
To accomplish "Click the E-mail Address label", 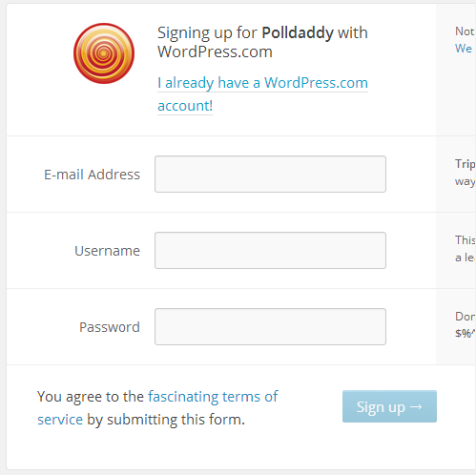I will 92,175.
